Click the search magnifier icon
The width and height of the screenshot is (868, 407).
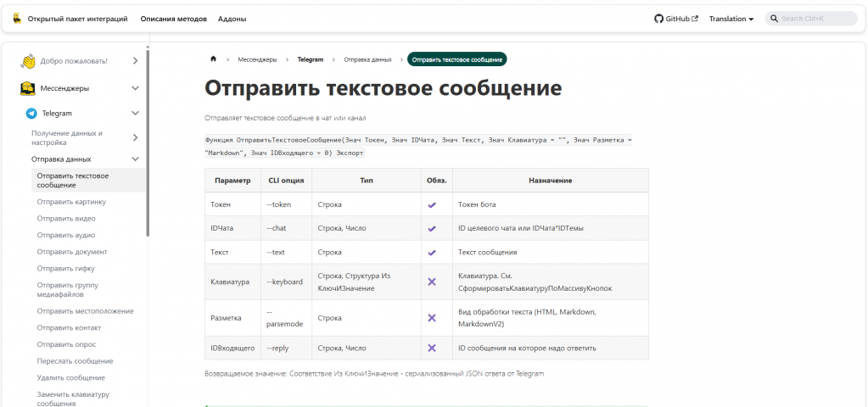coord(775,19)
